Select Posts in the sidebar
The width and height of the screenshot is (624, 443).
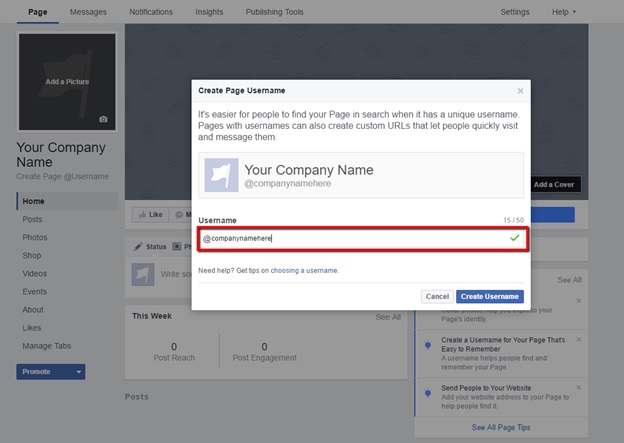click(32, 219)
